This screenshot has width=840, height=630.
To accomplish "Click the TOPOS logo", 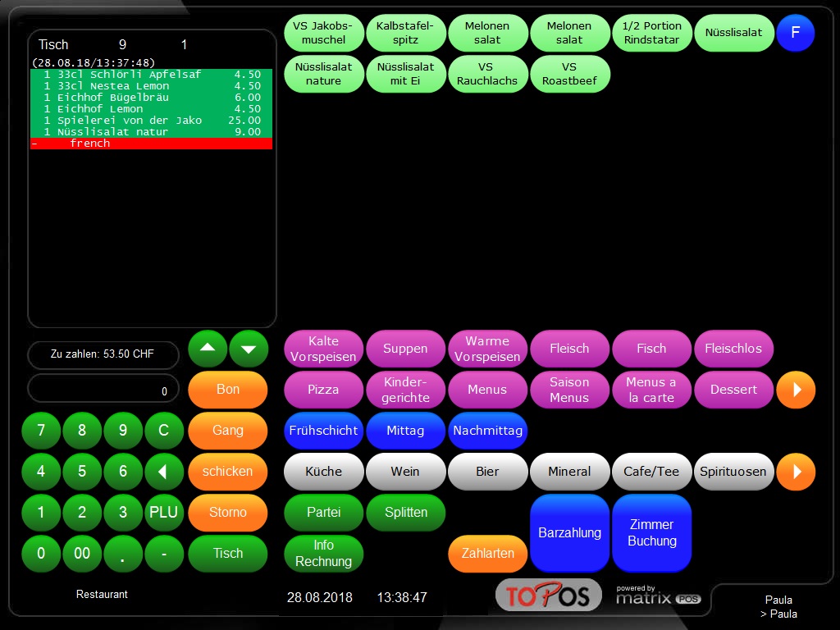I will [548, 596].
